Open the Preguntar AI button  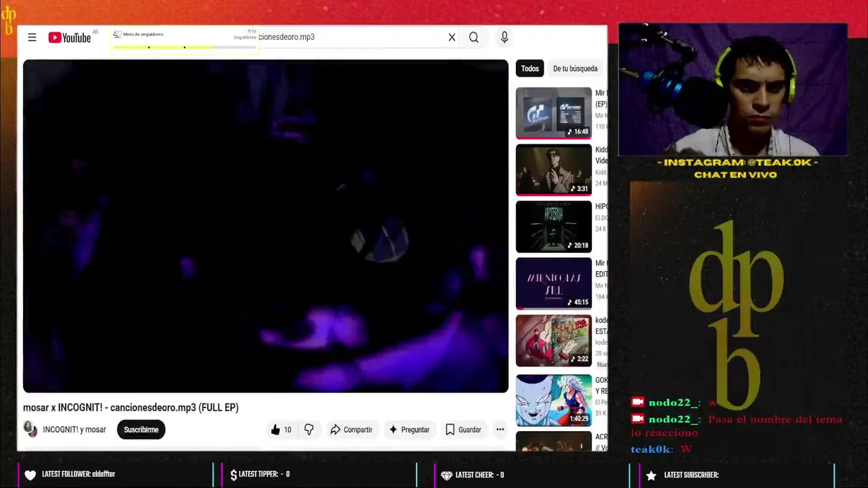pyautogui.click(x=409, y=430)
